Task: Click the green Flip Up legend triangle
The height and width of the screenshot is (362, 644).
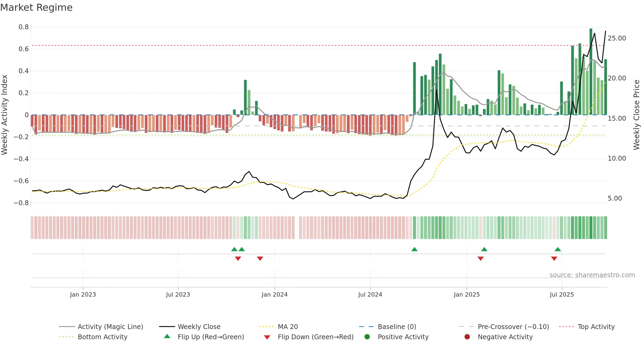Action: click(x=167, y=336)
